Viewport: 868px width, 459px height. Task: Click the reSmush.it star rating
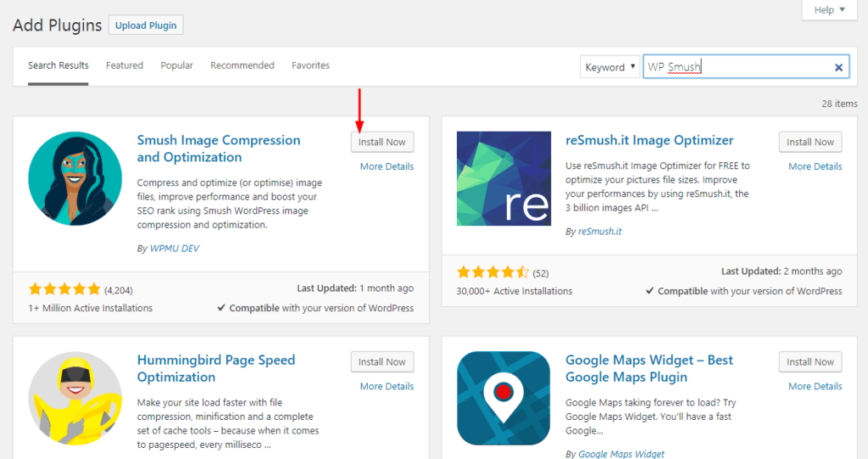(x=492, y=272)
